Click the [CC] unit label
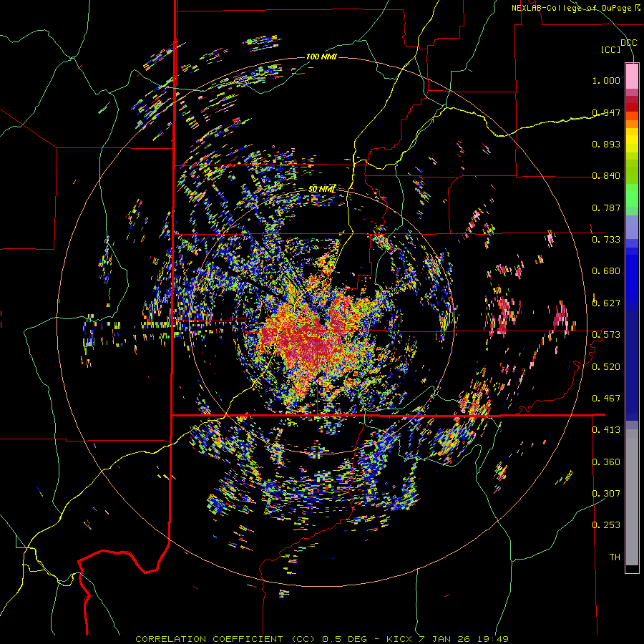This screenshot has height=644, width=644. 611,49
